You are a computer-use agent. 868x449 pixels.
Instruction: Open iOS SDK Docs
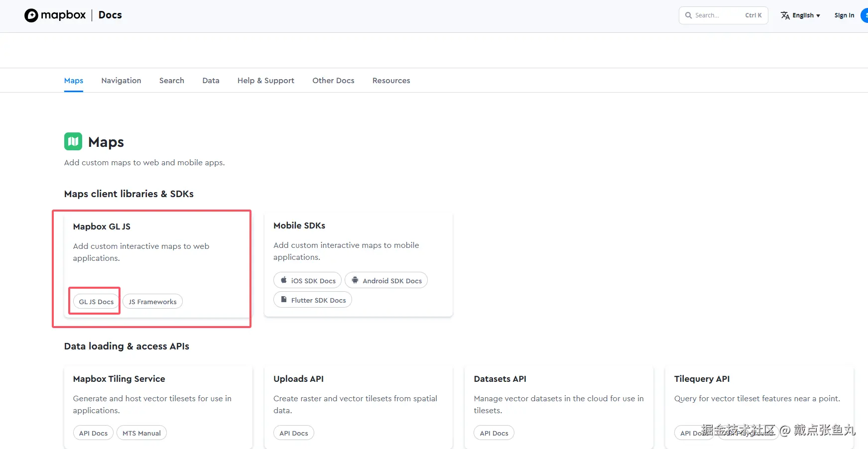click(307, 280)
